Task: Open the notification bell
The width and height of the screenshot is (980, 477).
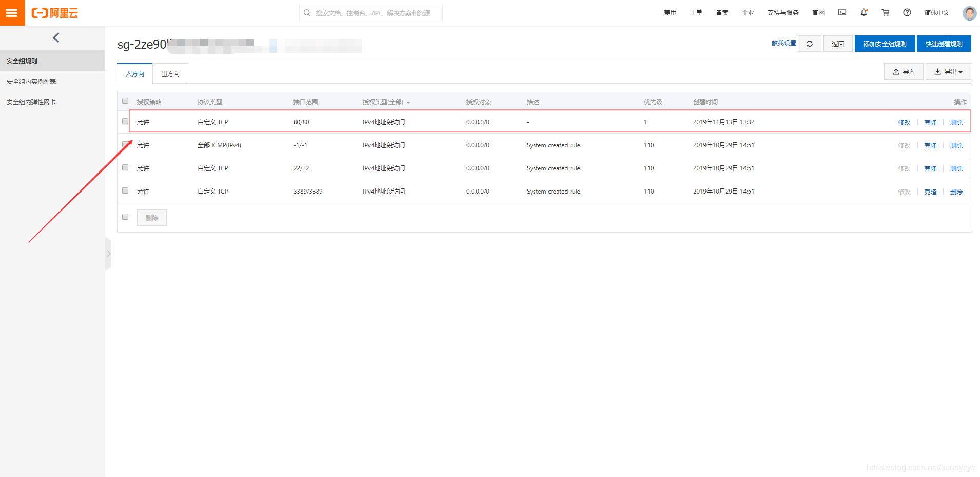Action: coord(864,13)
